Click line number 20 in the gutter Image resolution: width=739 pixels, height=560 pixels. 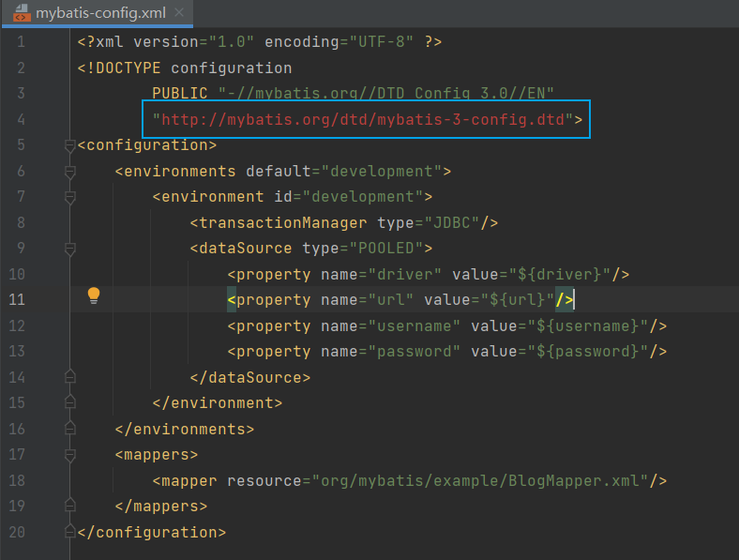[x=17, y=532]
